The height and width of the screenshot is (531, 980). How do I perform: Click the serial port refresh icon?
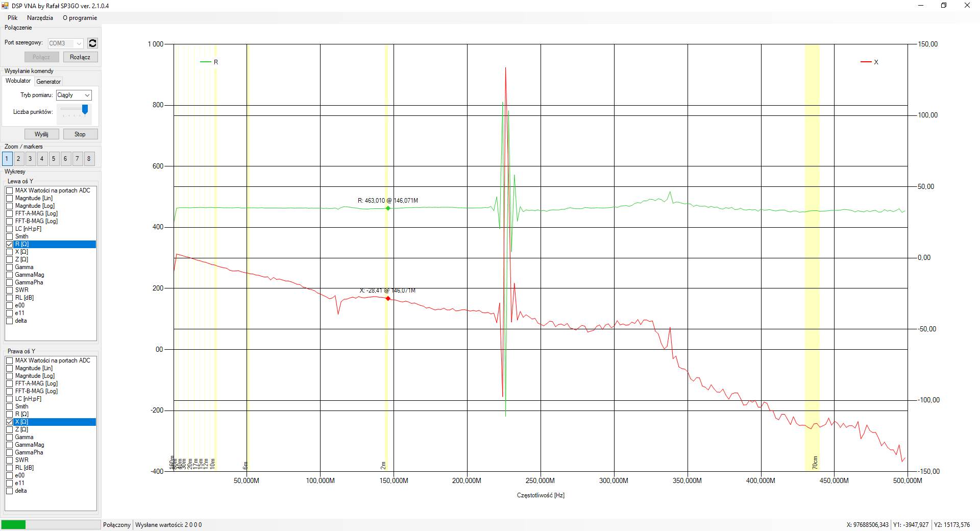[92, 43]
